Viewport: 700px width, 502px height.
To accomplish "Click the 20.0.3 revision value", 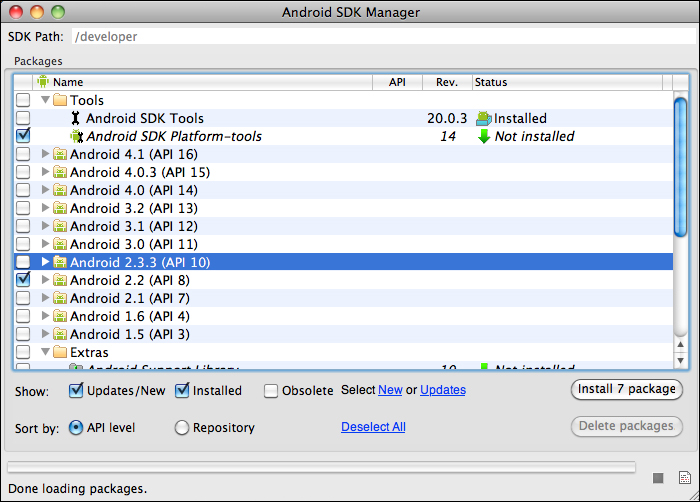I will pos(447,118).
